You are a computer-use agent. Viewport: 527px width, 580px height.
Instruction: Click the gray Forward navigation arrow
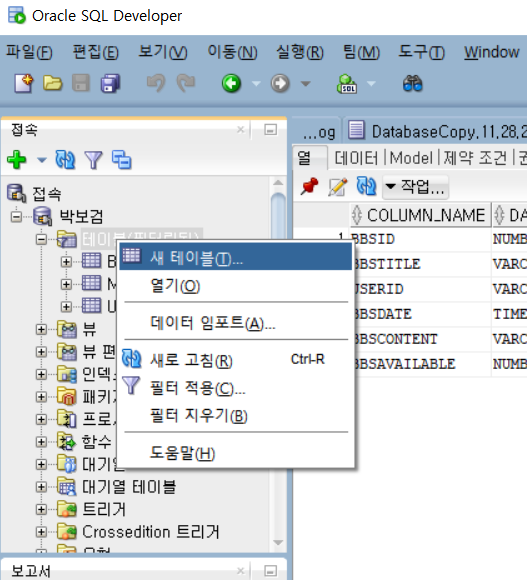click(280, 83)
